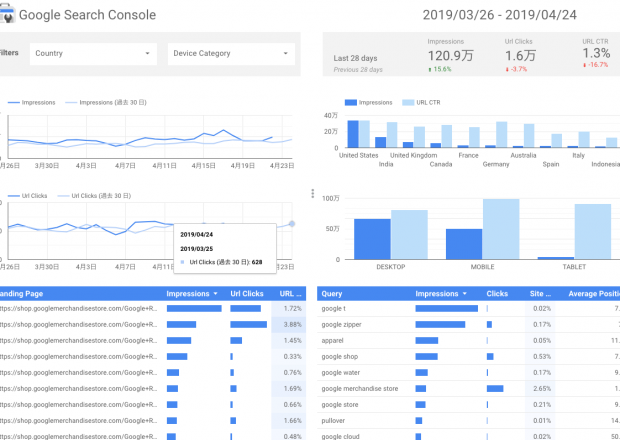Click the Impressions scorecard value 120.9万

450,56
